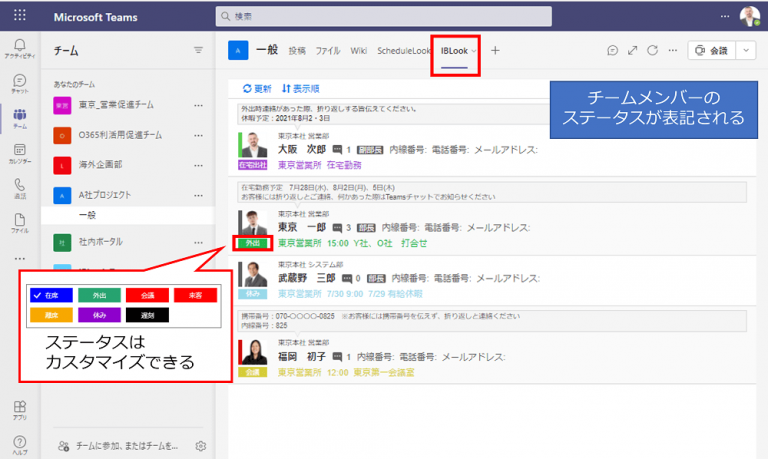The image size is (768, 459).
Task: Open the Activity (アクティビティ) bell icon
Action: click(20, 48)
